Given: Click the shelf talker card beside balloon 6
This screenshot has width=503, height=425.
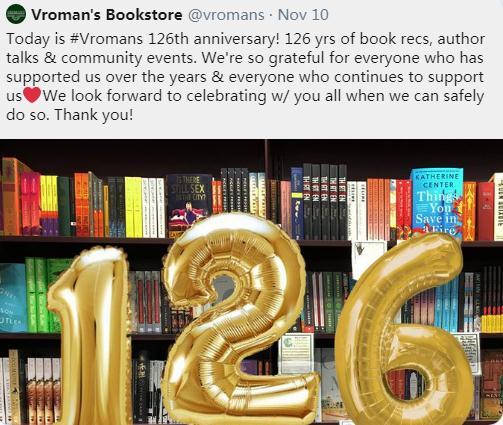Looking at the screenshot, I should (469, 353).
